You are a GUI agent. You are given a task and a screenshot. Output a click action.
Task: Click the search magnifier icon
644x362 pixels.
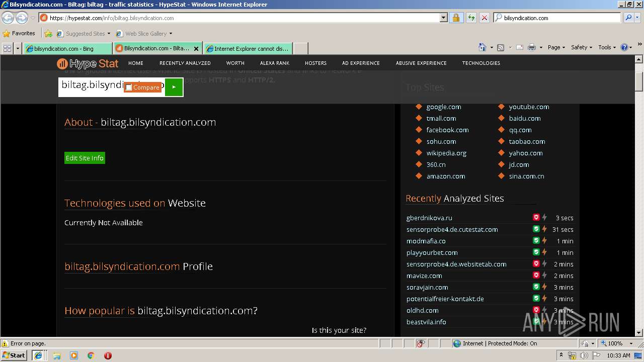[628, 18]
